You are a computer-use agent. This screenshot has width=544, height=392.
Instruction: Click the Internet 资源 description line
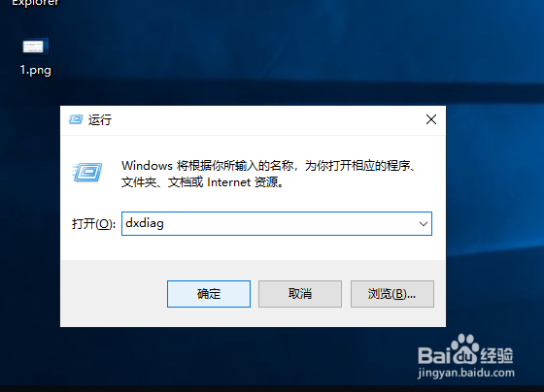coord(203,182)
